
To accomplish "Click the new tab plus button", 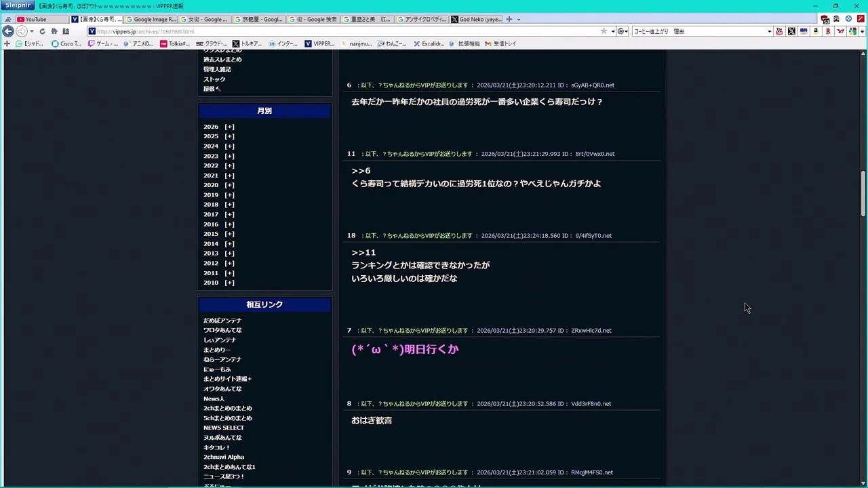I will coord(509,19).
